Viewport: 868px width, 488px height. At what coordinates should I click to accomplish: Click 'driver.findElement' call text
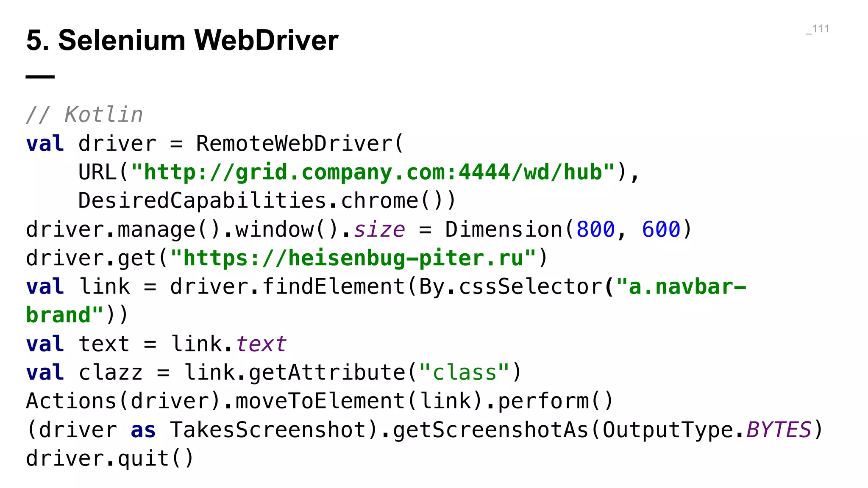[287, 286]
